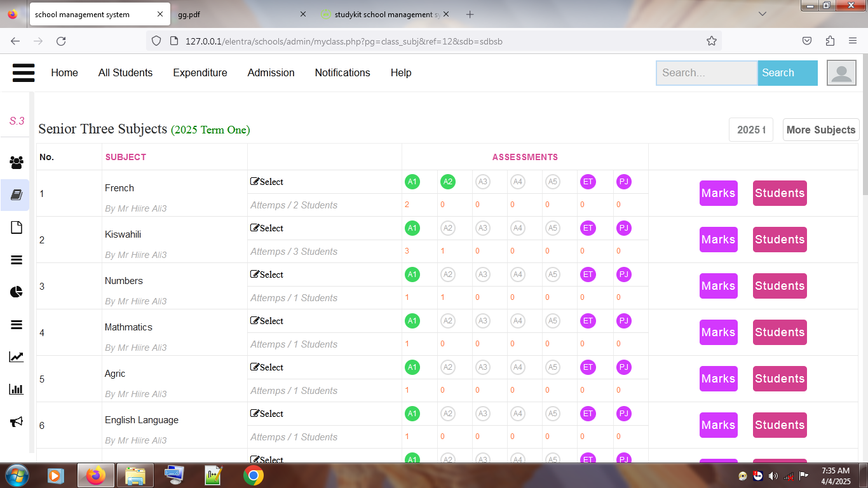Image resolution: width=868 pixels, height=488 pixels.
Task: Click the blank document icon in sidebar
Action: click(x=17, y=227)
